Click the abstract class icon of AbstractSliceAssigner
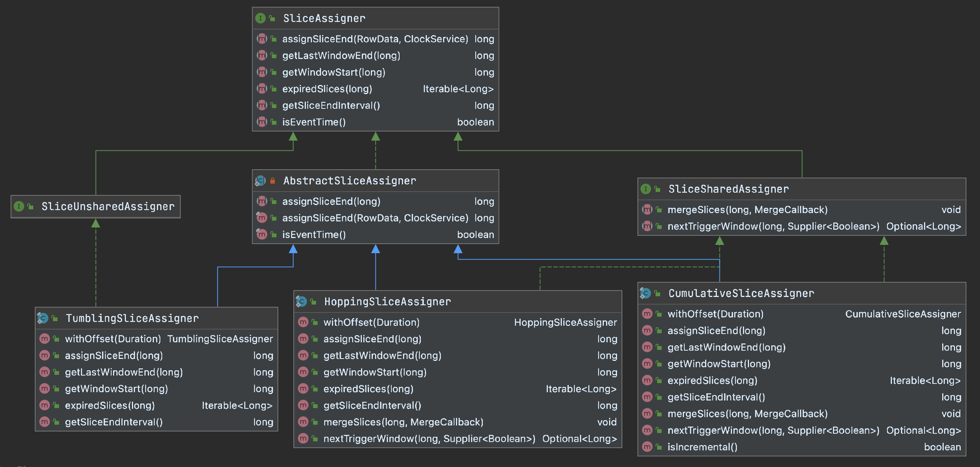This screenshot has height=467, width=980. coord(261,181)
